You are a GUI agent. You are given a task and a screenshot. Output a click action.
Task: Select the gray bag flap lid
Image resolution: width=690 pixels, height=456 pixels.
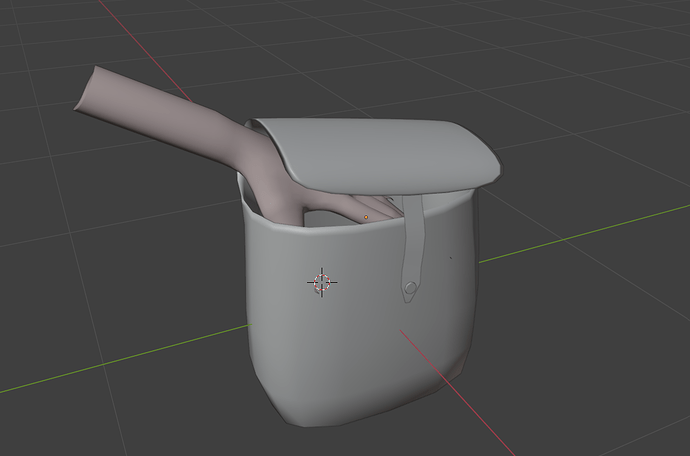click(x=378, y=154)
